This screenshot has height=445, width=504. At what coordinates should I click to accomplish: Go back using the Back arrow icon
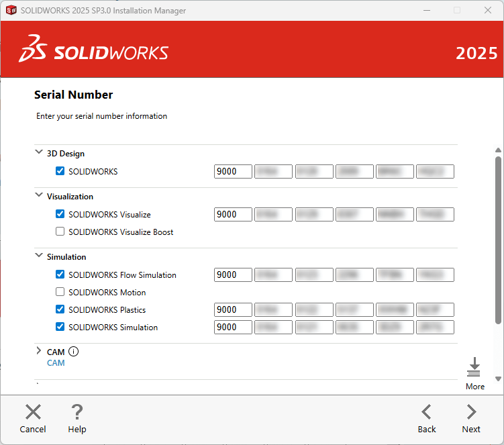427,412
